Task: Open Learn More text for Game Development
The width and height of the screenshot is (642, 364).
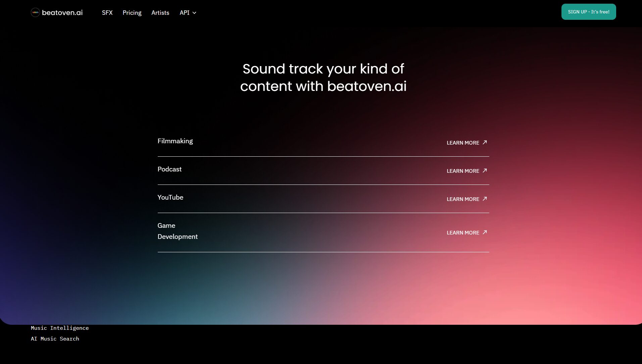Action: click(462, 233)
